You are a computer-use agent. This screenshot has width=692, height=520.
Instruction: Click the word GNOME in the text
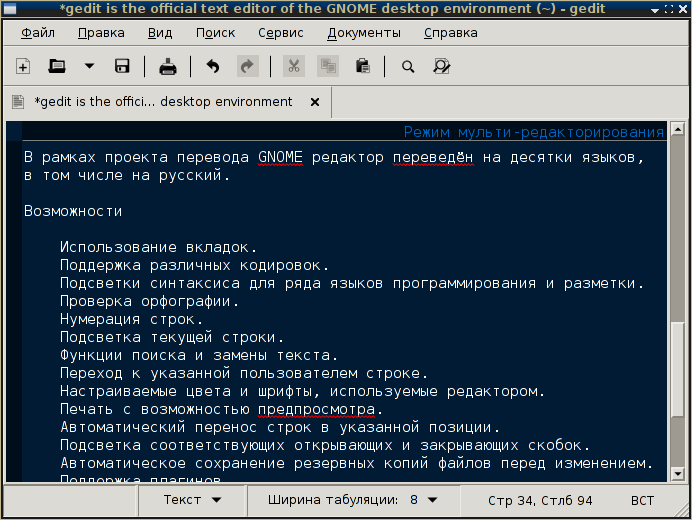coord(280,157)
